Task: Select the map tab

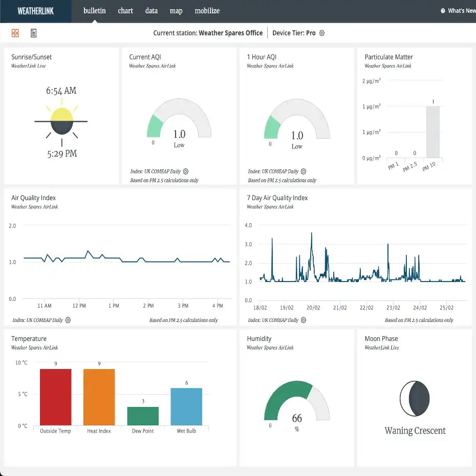Action: click(176, 11)
